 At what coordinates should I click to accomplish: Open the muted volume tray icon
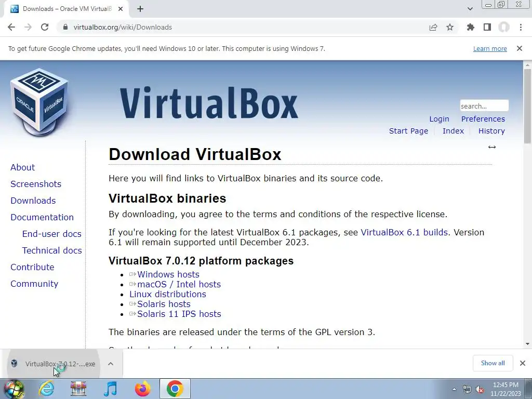[480, 390]
